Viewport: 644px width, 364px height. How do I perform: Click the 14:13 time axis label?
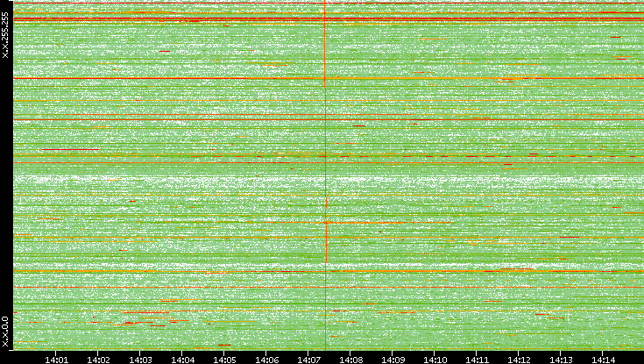tap(561, 360)
